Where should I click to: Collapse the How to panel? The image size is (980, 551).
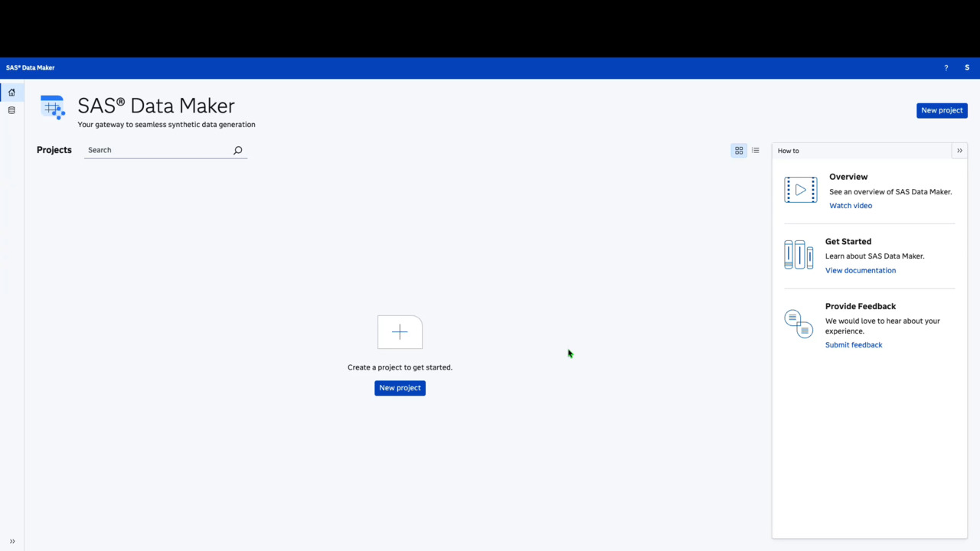(x=959, y=151)
